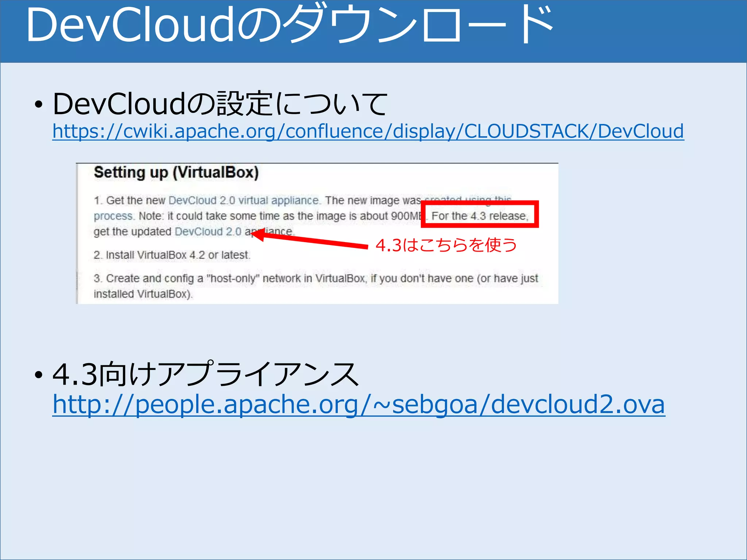Click the 'For the 4.3 release,' text
This screenshot has height=560, width=747.
480,216
